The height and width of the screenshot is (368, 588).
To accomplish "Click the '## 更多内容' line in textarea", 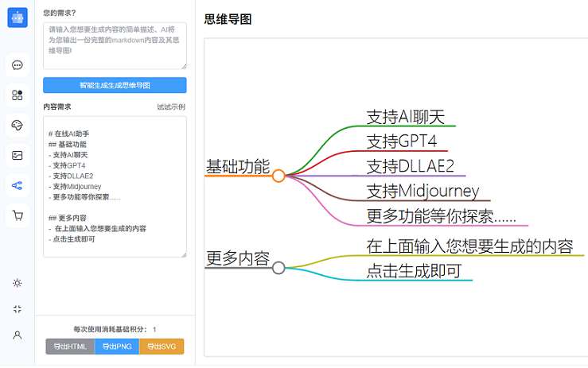I will click(x=68, y=218).
